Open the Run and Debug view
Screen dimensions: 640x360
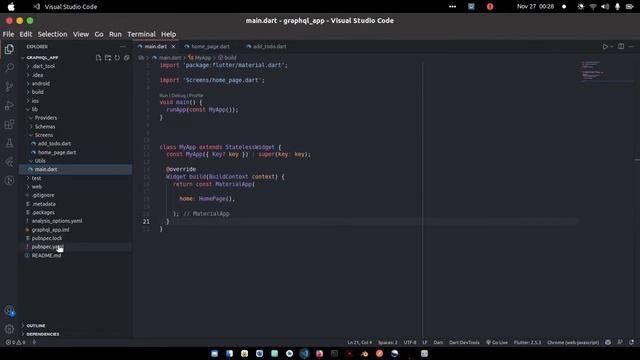coord(9,105)
